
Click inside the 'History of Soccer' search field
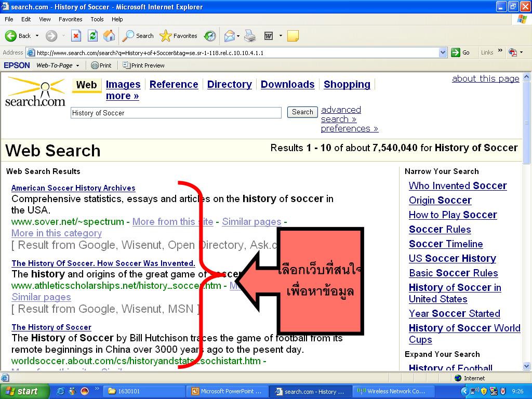[x=176, y=113]
